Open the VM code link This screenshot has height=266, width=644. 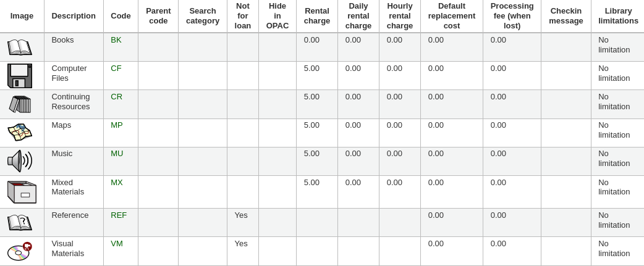pyautogui.click(x=117, y=243)
